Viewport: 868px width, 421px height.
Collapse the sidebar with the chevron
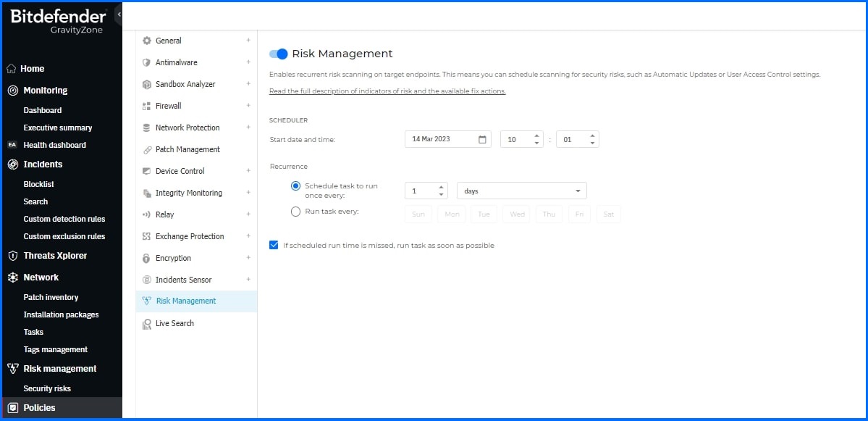coord(119,14)
